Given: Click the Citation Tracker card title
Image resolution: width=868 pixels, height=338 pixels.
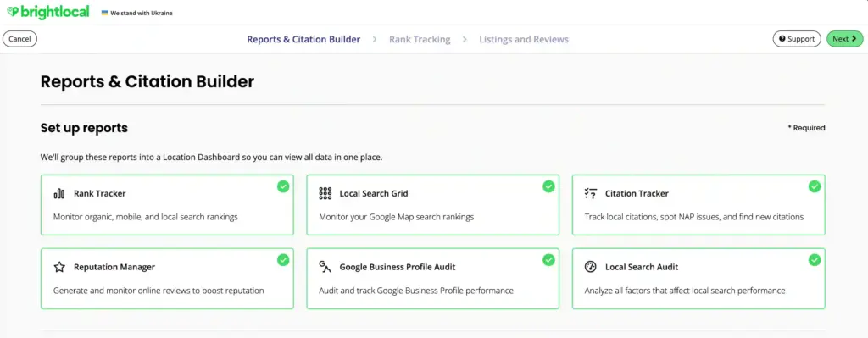Looking at the screenshot, I should coord(637,194).
